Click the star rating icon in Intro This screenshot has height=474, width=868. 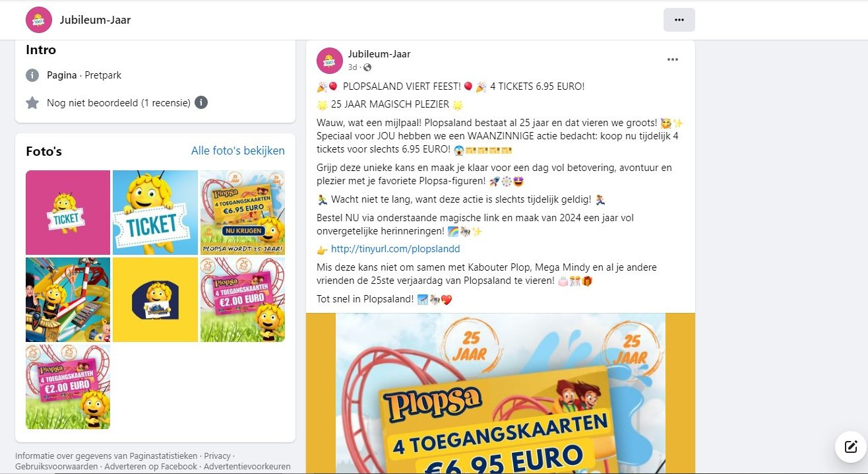tap(32, 102)
